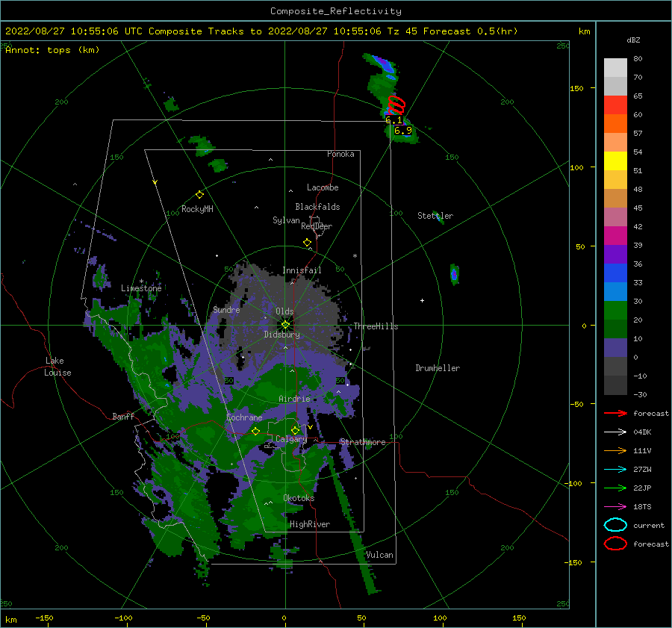Click the Banff label on the map
This screenshot has width=672, height=628.
[123, 416]
